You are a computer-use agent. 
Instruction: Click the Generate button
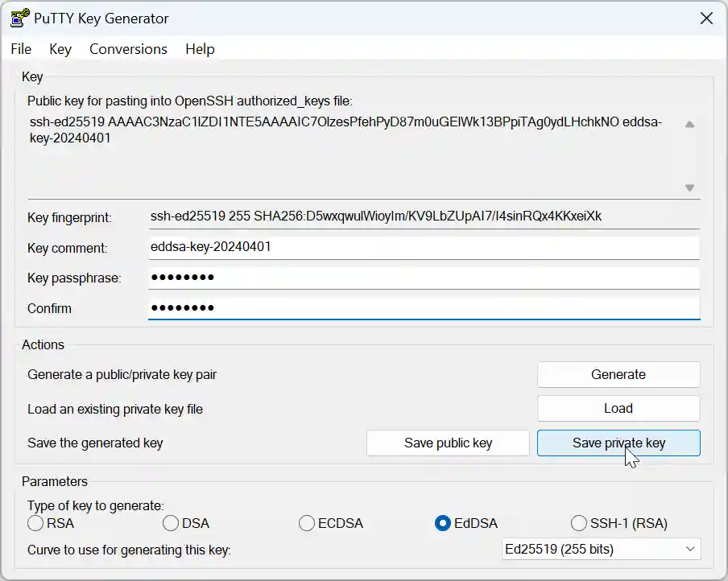coord(618,374)
